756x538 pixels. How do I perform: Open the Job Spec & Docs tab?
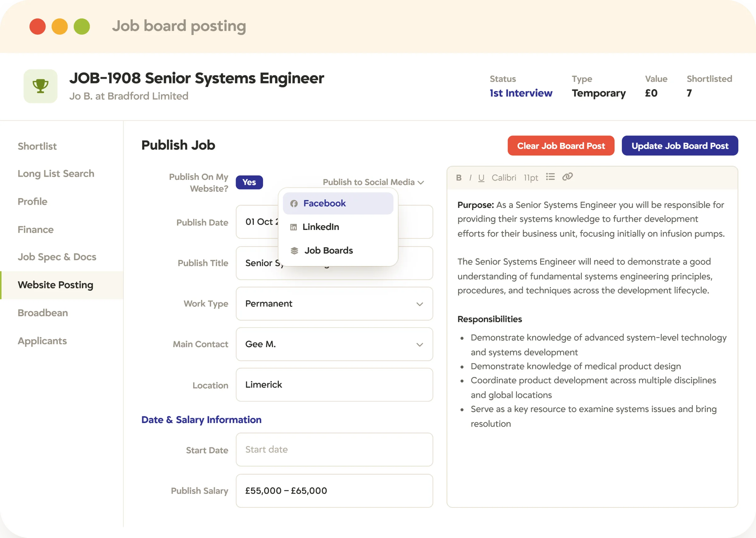tap(57, 257)
